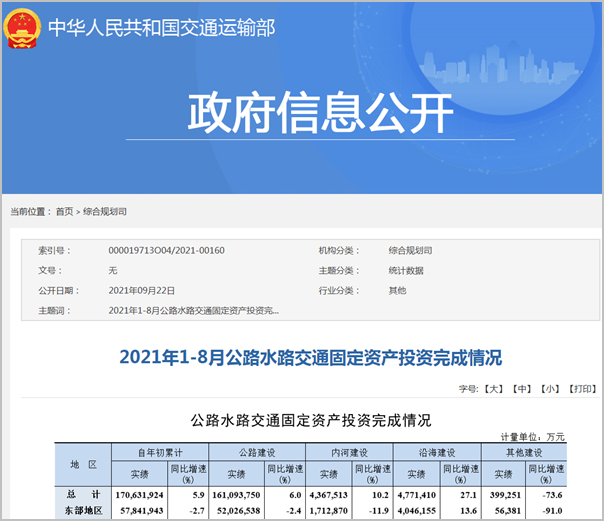This screenshot has height=521, width=604.
Task: Open 综合规划司 in the breadcrumb
Action: click(104, 212)
